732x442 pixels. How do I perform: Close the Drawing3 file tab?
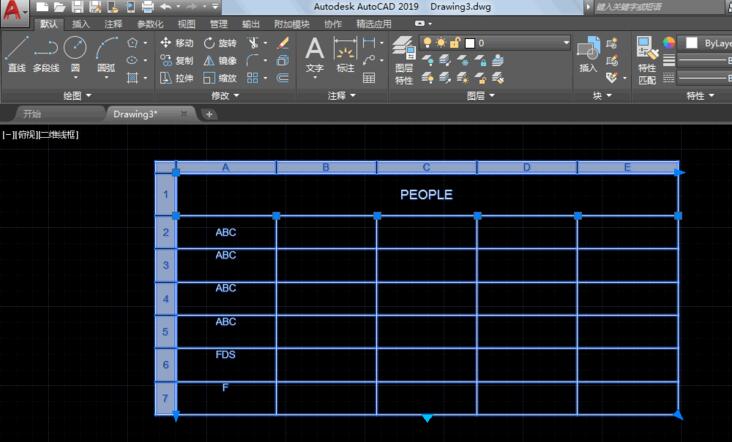coord(184,113)
